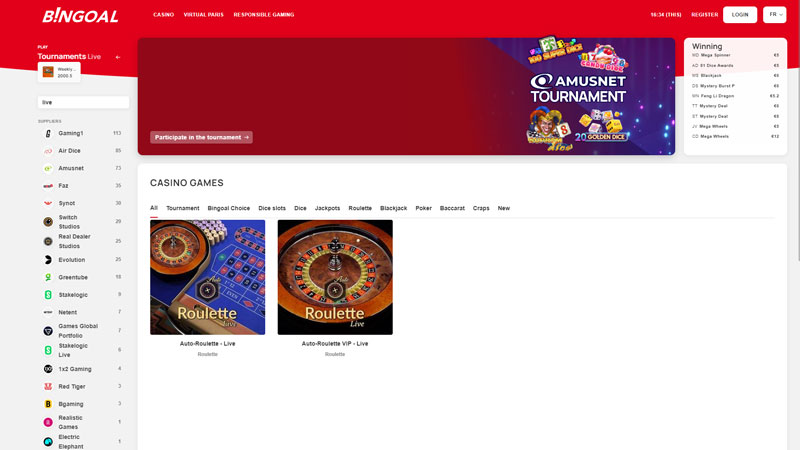Screen dimensions: 800x450
Task: Select the Blackjack winning entry
Action: (735, 76)
